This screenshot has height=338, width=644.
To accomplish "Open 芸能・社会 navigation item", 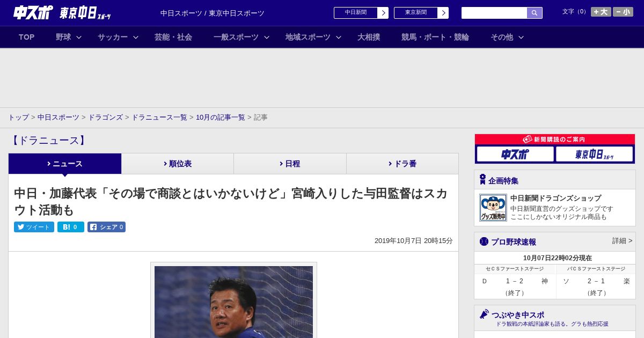I will point(173,37).
